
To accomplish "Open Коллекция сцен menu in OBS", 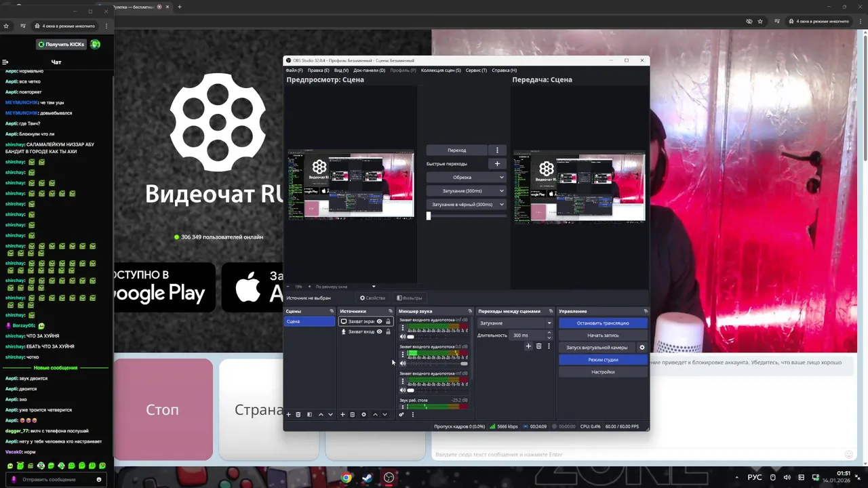I will coord(441,70).
